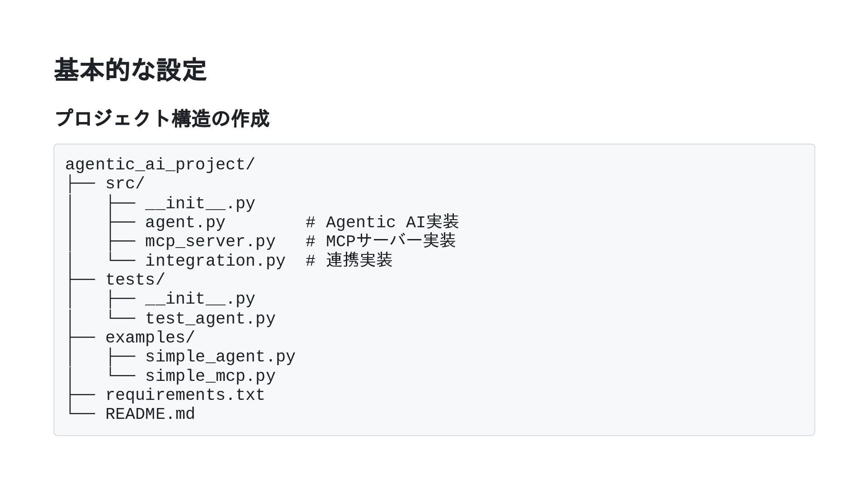Click the comment "# Agentic AI実装"
The height and width of the screenshot is (488, 868).
pos(382,222)
